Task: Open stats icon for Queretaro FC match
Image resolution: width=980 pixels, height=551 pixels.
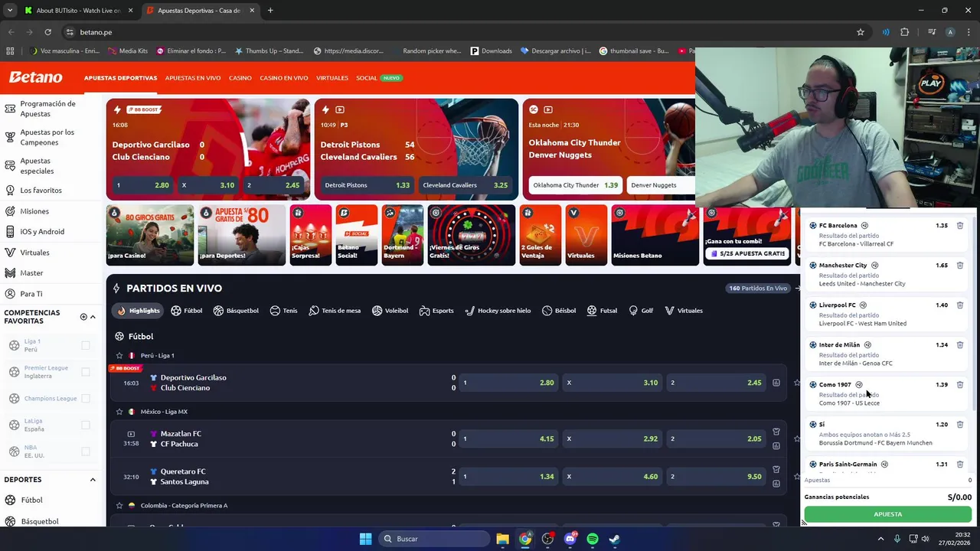Action: 776,484
